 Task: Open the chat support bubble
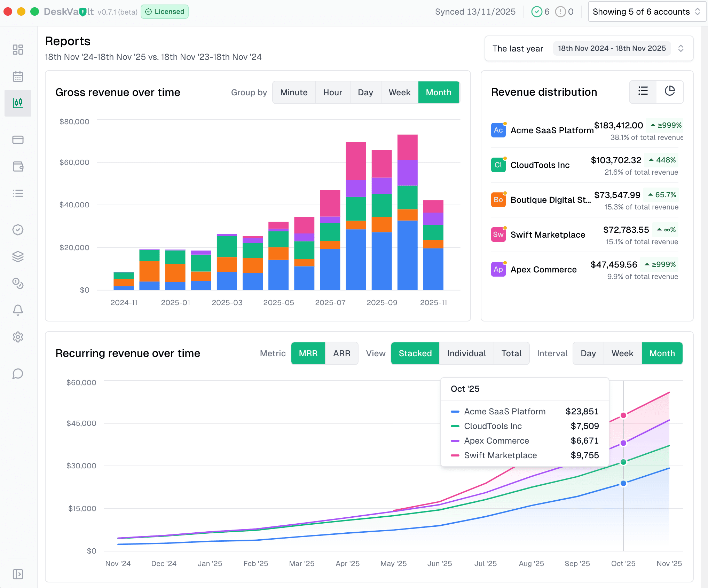point(18,374)
